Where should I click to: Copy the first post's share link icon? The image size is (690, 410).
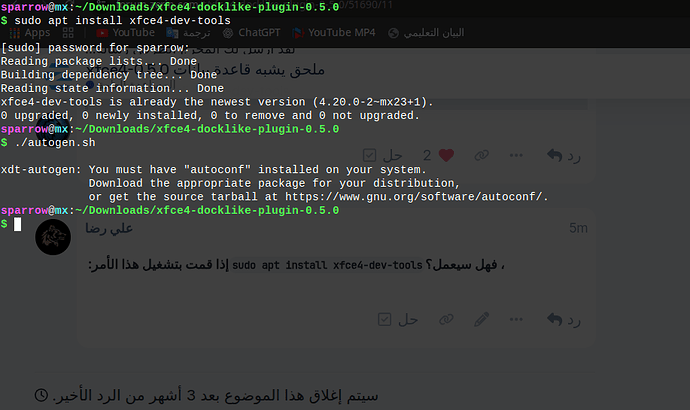click(x=482, y=156)
